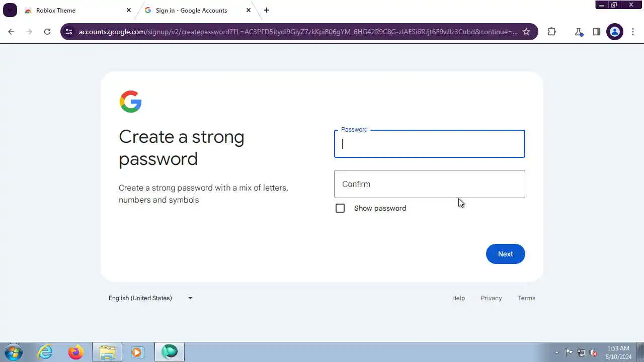Select the Sign in - Google Accounts tab

tap(197, 10)
